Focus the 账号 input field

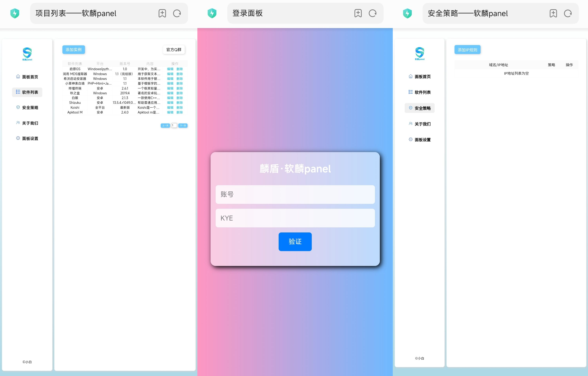295,194
